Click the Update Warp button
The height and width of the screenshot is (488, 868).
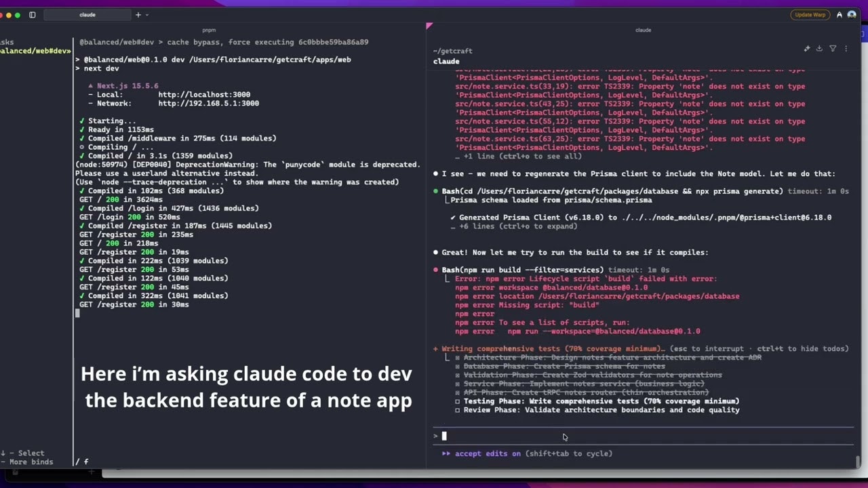pyautogui.click(x=810, y=15)
